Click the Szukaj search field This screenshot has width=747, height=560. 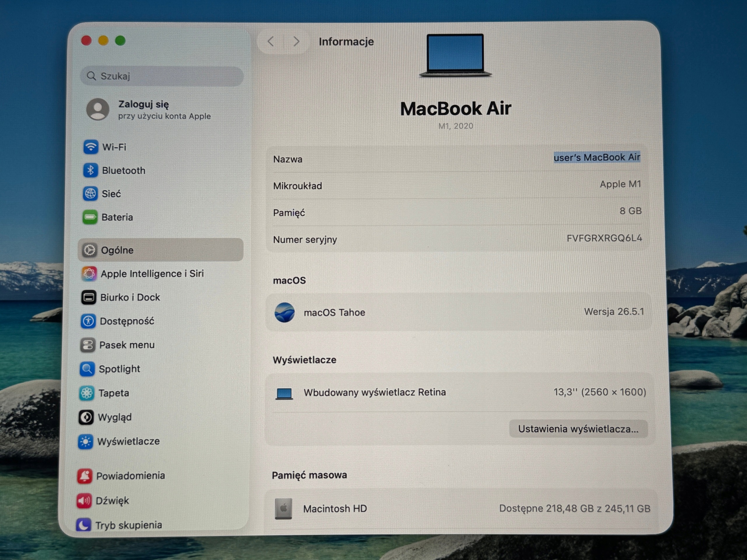pyautogui.click(x=162, y=76)
